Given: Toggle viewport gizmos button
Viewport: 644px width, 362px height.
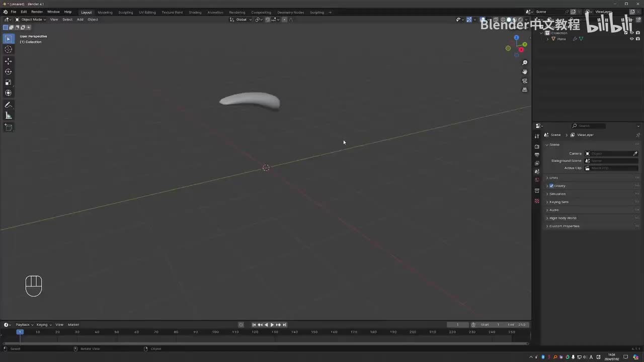Looking at the screenshot, I should (x=469, y=20).
